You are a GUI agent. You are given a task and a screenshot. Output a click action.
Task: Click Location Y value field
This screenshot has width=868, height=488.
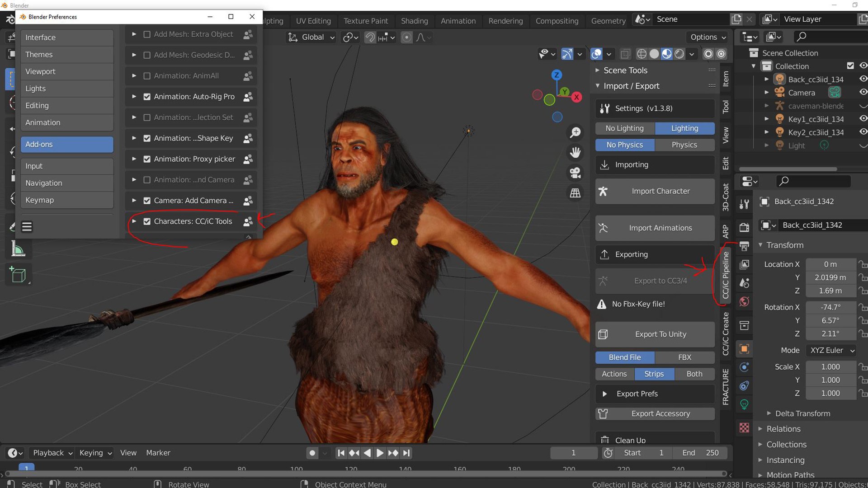831,277
